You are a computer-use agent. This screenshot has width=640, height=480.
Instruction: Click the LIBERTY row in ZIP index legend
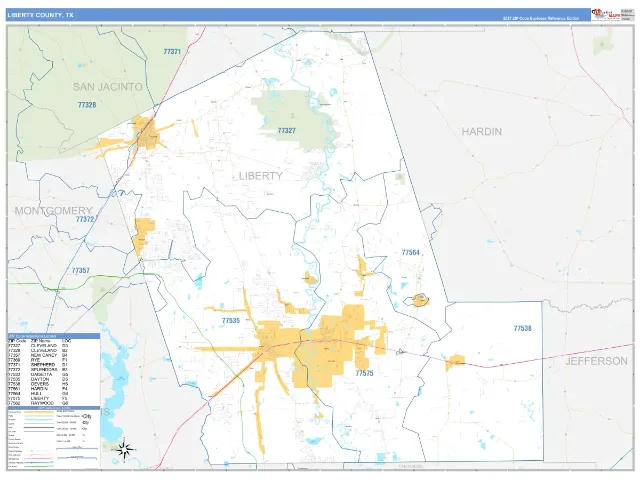point(38,398)
